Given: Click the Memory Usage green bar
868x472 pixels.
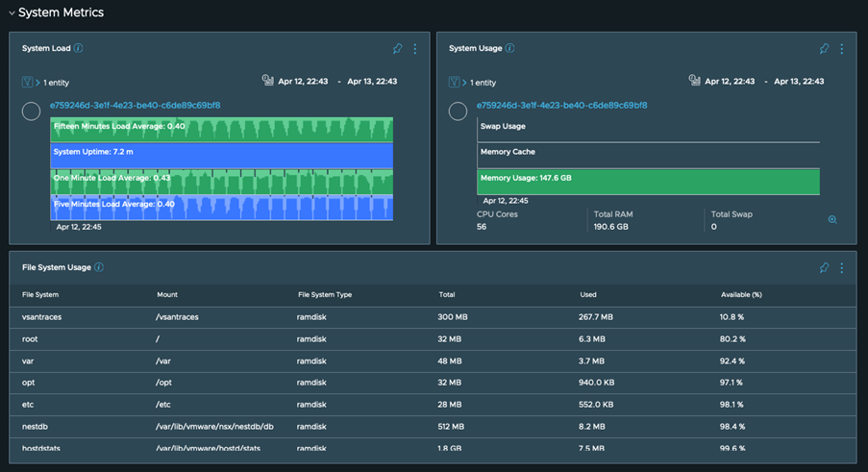Looking at the screenshot, I should pyautogui.click(x=648, y=180).
